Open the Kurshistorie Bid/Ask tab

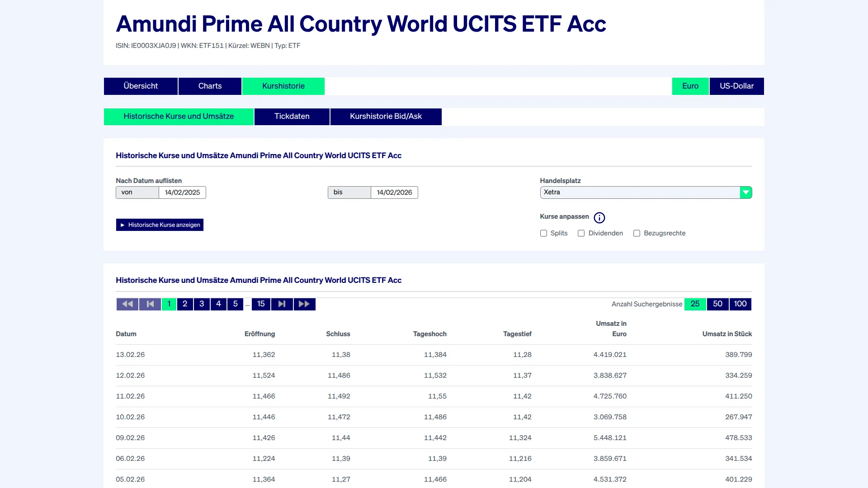(x=386, y=117)
